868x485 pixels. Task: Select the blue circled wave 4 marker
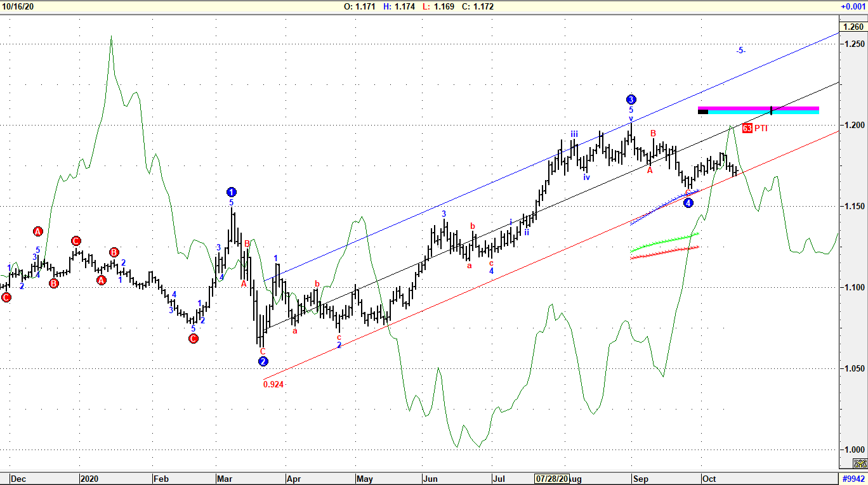pyautogui.click(x=688, y=203)
